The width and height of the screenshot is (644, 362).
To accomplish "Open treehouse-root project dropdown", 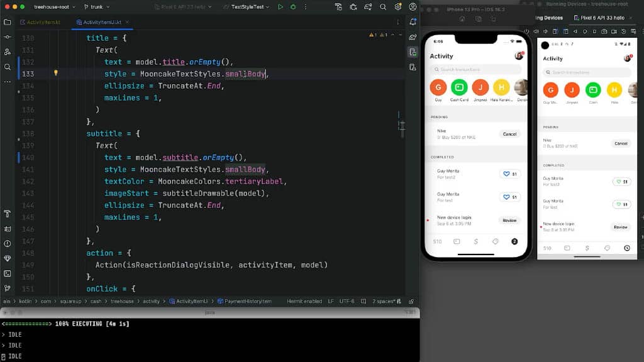I will point(54,7).
